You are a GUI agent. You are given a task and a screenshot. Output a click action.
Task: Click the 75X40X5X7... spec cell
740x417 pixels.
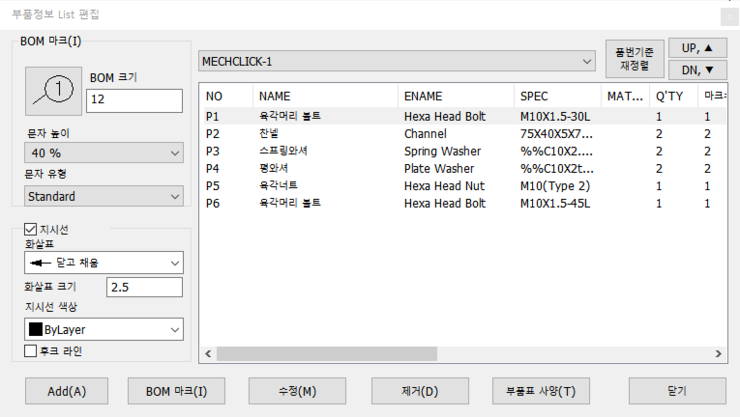pos(556,134)
